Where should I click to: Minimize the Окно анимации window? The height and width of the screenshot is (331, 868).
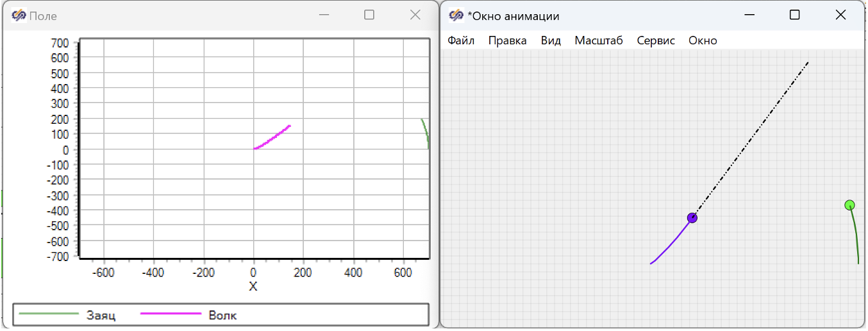[x=749, y=15]
